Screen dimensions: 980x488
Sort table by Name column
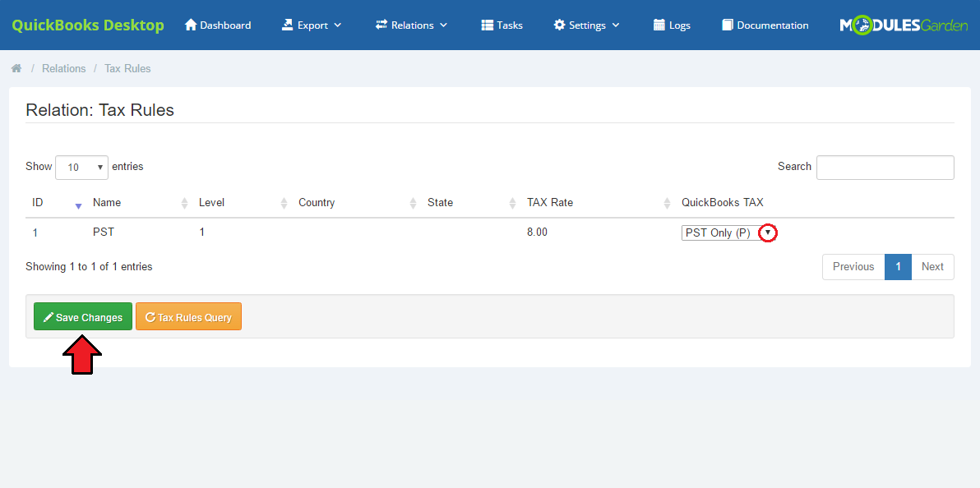click(x=139, y=202)
